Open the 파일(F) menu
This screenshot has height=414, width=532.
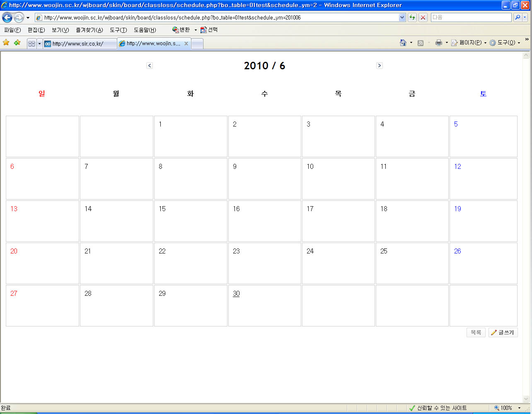[12, 30]
